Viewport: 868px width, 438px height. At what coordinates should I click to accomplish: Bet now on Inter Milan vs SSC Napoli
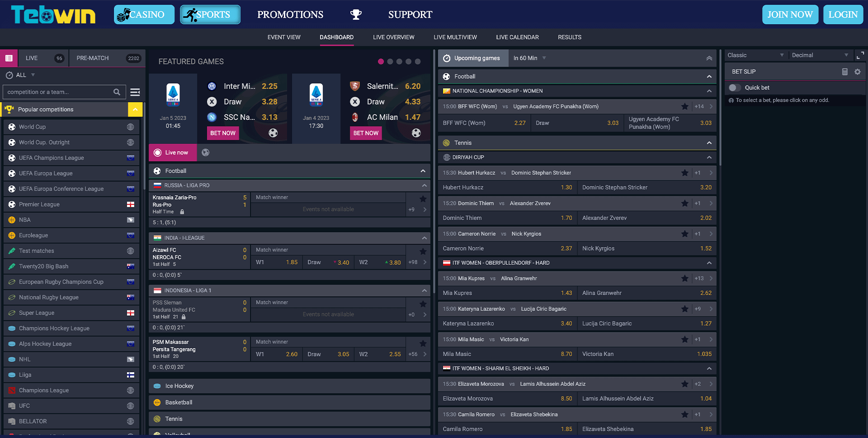click(223, 133)
